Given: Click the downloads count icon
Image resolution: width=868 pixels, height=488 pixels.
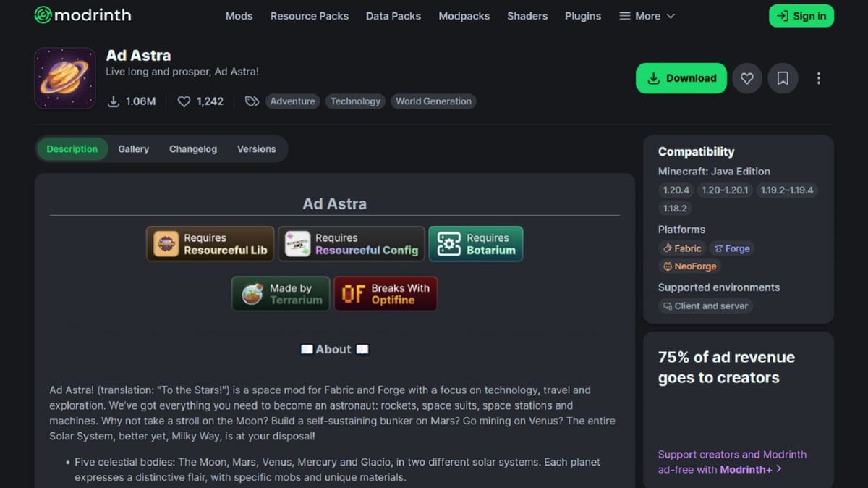Looking at the screenshot, I should click(x=114, y=101).
